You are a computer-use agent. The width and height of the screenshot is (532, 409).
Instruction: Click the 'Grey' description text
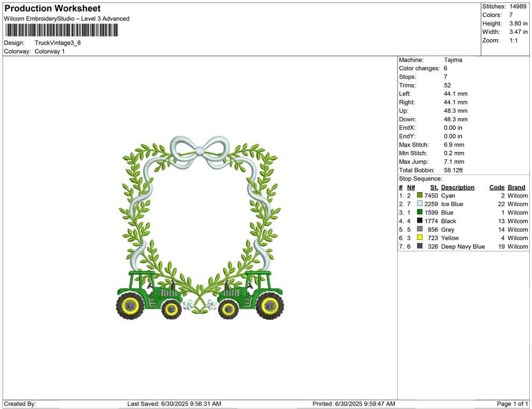[448, 229]
